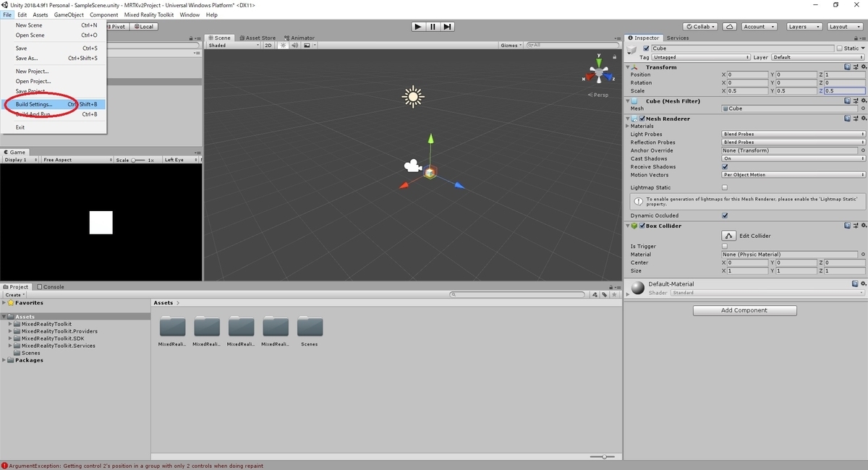Open the Create button in Project
Image resolution: width=868 pixels, height=470 pixels.
(x=14, y=295)
